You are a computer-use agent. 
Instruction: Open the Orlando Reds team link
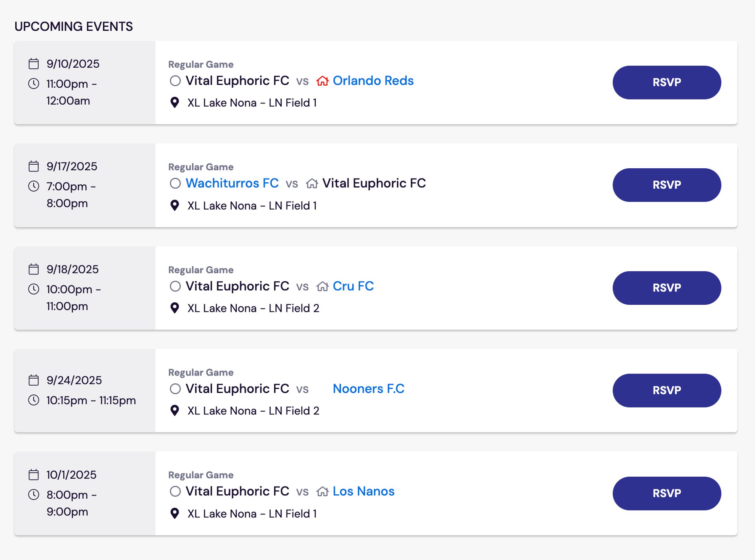pyautogui.click(x=373, y=81)
